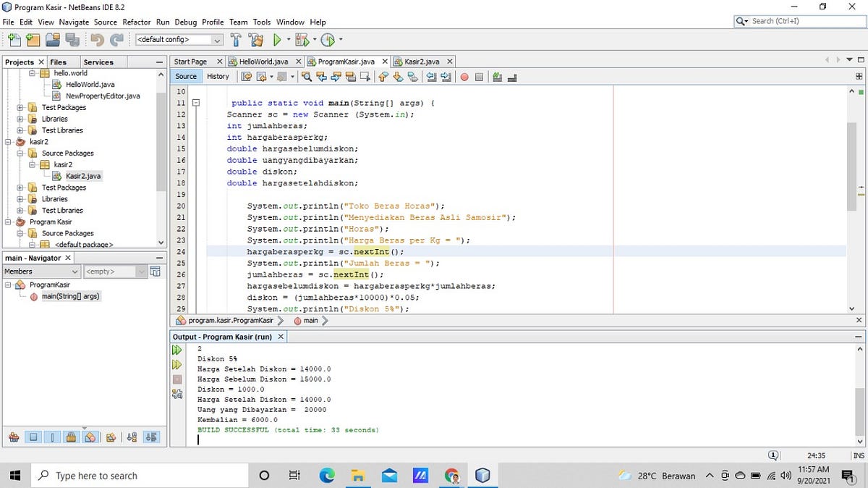The image size is (868, 488).
Task: Clean and Build using the hammer-broom icon
Action: point(255,40)
